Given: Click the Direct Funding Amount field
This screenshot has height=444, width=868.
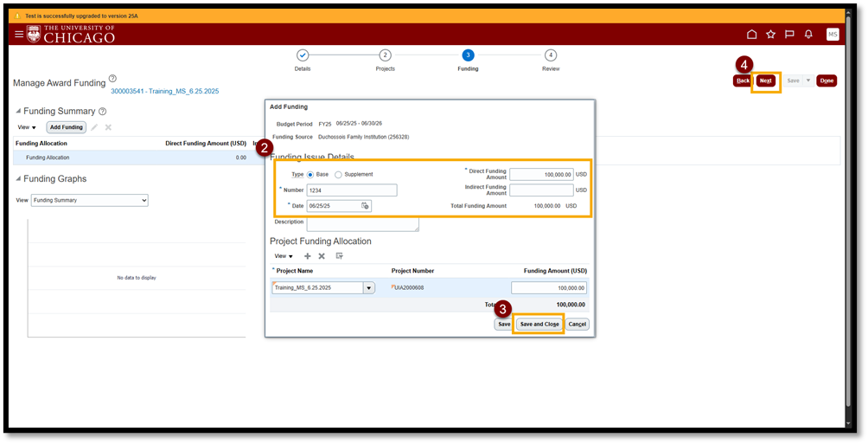Looking at the screenshot, I should tap(541, 174).
